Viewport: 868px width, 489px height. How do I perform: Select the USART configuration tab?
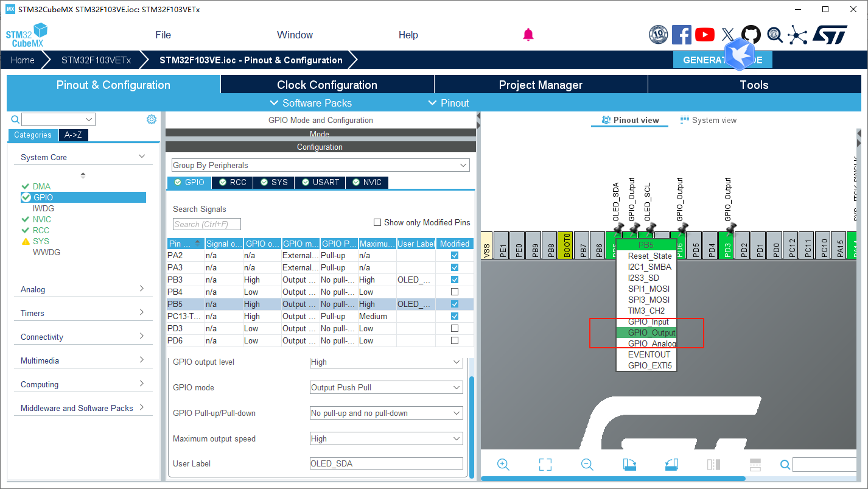320,182
